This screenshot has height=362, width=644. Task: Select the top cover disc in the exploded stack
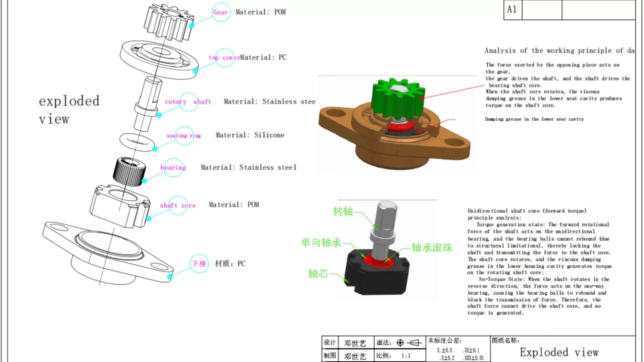[x=158, y=55]
